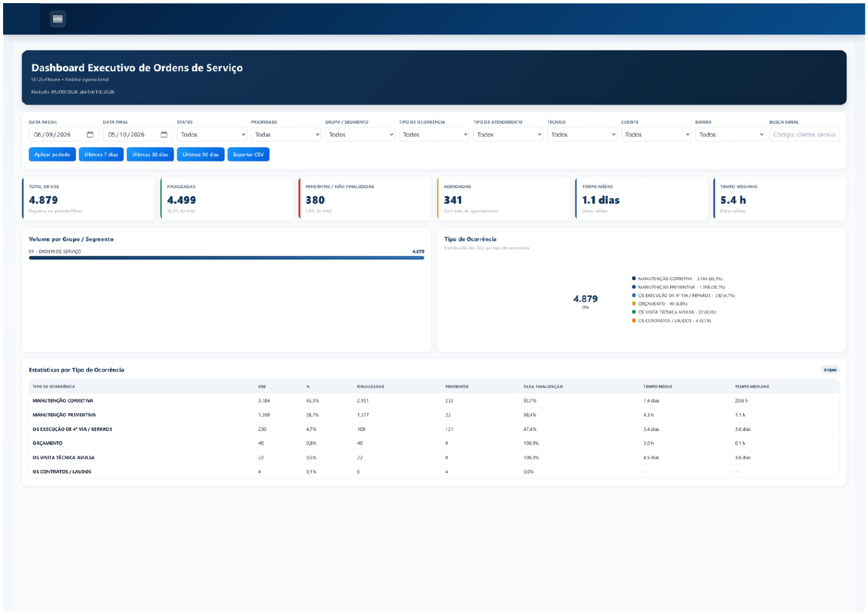Image resolution: width=868 pixels, height=614 pixels.
Task: Open calendar picker for Data Final
Action: [164, 135]
